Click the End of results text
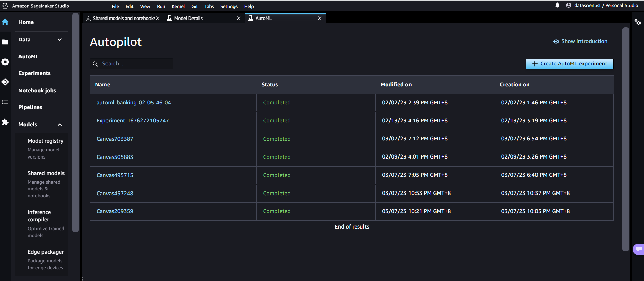The image size is (644, 281). point(352,227)
